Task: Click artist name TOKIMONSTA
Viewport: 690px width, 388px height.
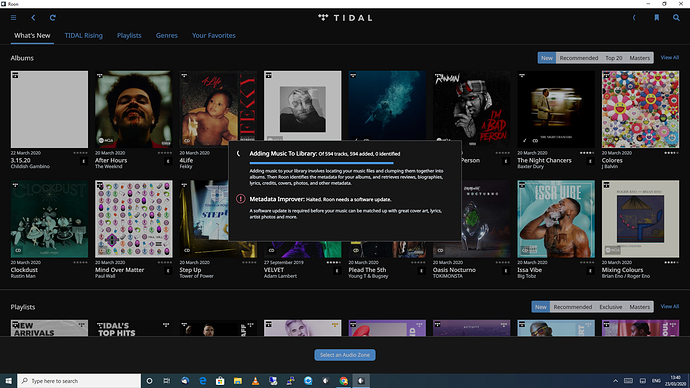Action: pos(448,276)
